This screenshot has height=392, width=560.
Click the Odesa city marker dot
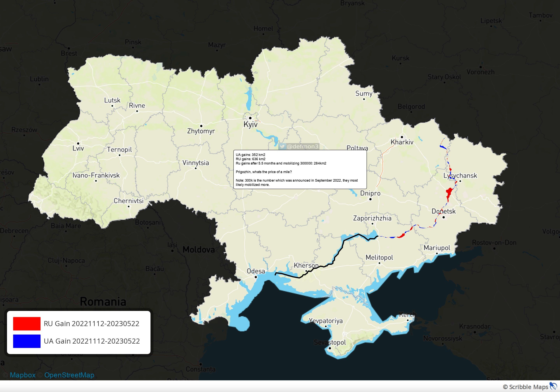(x=256, y=277)
